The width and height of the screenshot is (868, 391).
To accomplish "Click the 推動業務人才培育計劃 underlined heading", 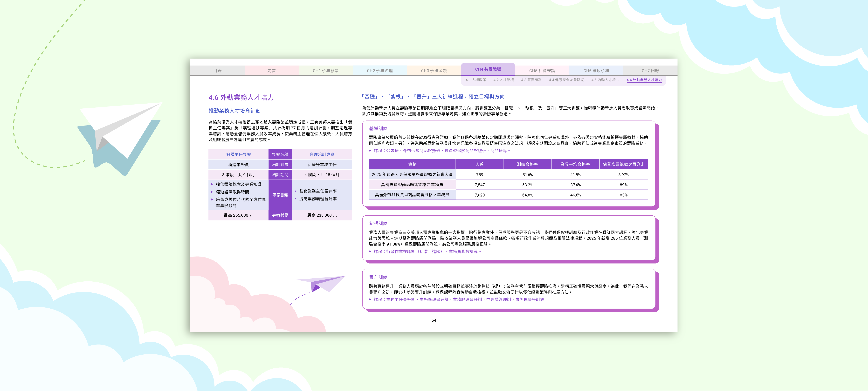I will (234, 111).
